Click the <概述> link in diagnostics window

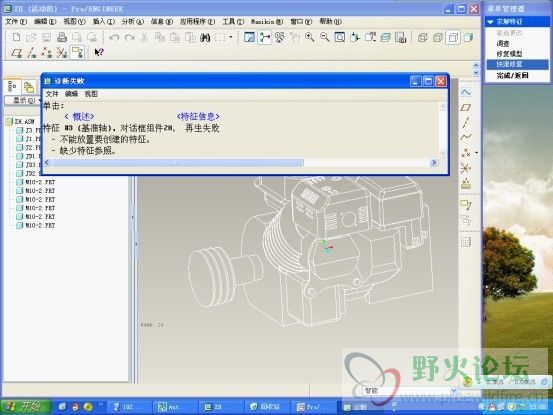tap(79, 116)
